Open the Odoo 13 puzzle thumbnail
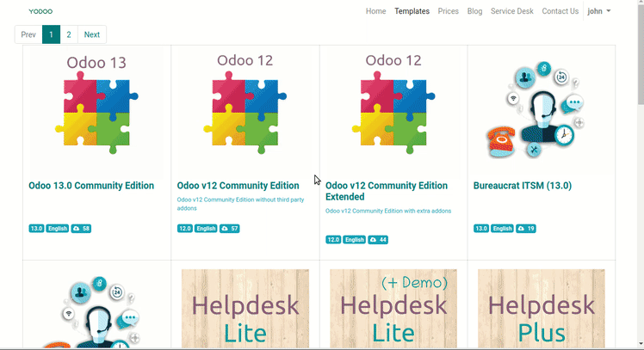Viewport: 644px width, 350px height. [x=96, y=112]
